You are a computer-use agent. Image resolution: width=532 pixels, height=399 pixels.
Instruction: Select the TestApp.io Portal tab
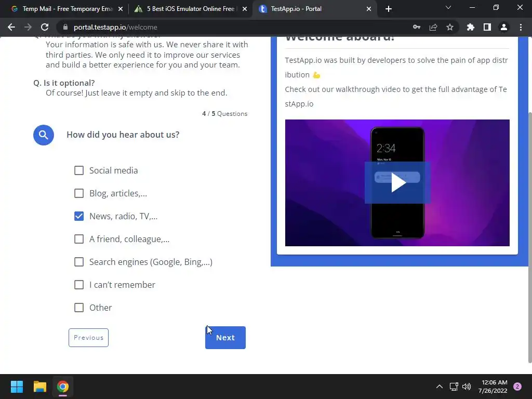(314, 9)
